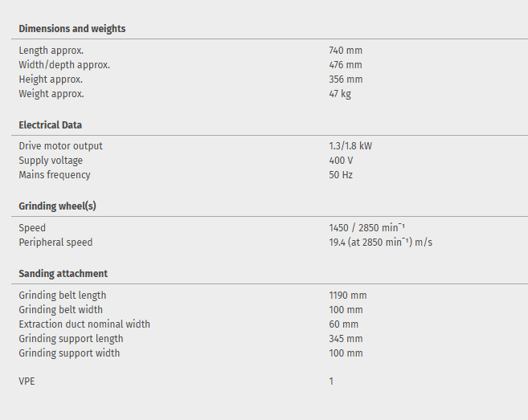Click the 1.3/1.8 kW value
This screenshot has height=420, width=528.
pos(350,146)
